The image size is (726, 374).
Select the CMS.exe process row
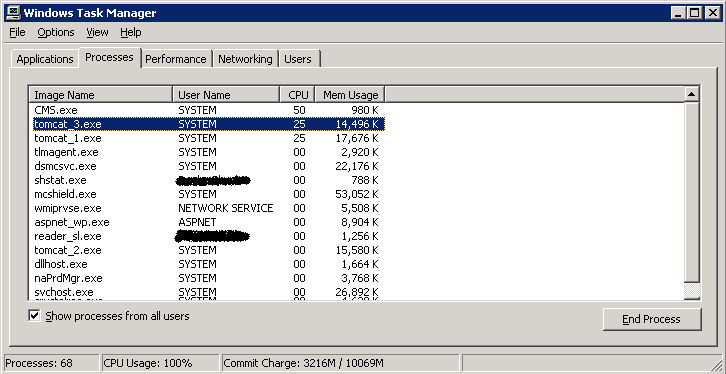(x=208, y=110)
